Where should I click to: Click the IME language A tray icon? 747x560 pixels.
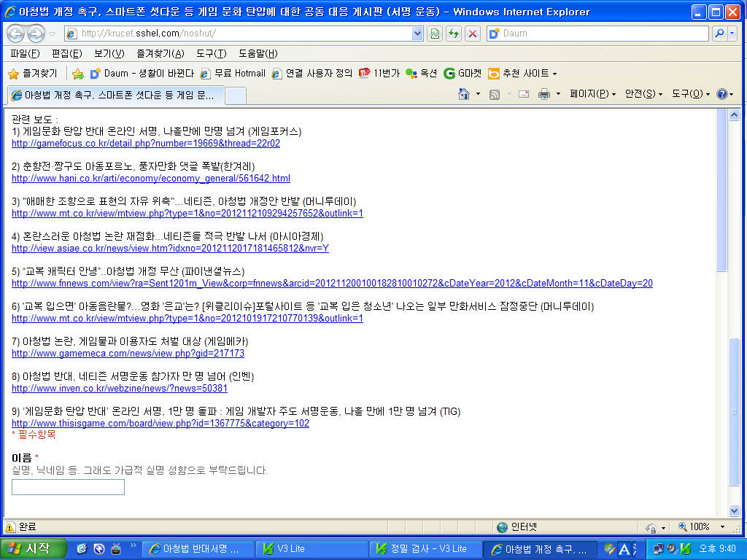[x=624, y=549]
